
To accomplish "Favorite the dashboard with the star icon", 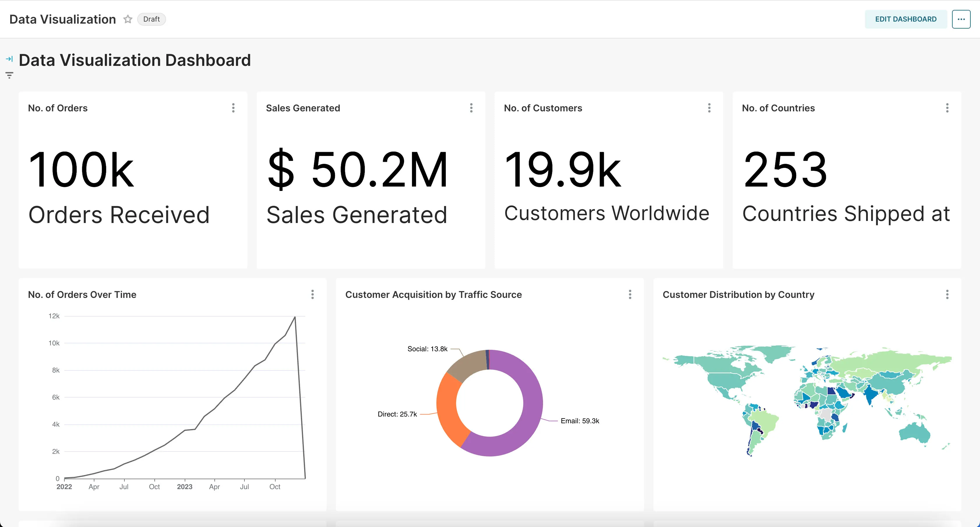I will click(128, 19).
